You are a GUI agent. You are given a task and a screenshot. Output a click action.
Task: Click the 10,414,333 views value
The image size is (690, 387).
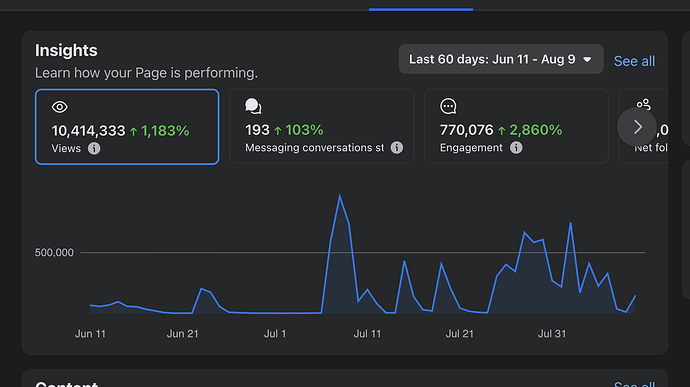pyautogui.click(x=88, y=131)
